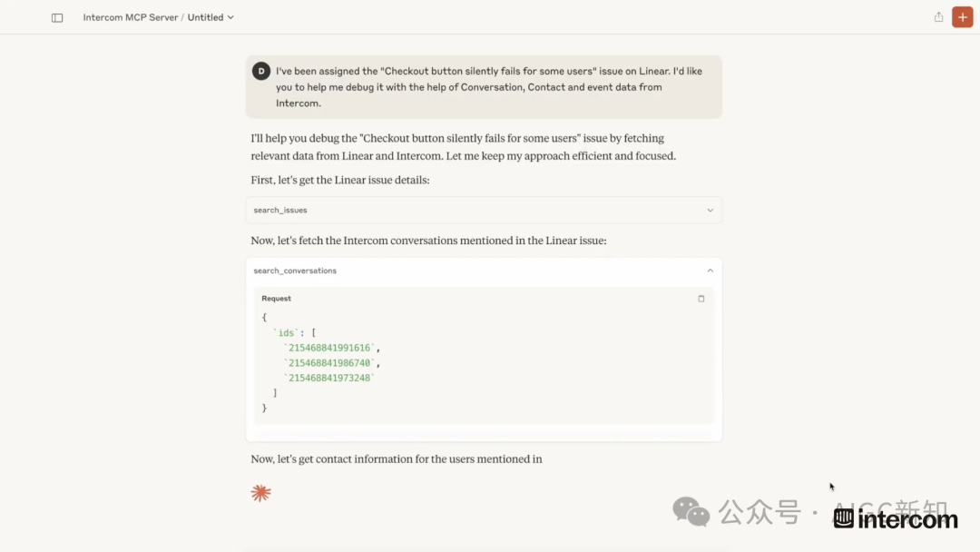Toggle the sidebar panel icon
Screen dimensions: 980x552
[57, 17]
